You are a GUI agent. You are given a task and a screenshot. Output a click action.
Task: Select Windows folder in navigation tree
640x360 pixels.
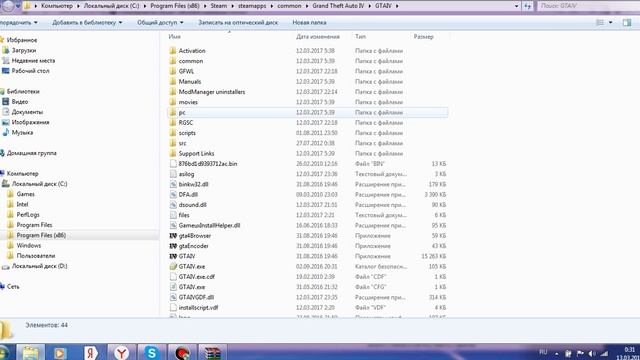(x=29, y=245)
